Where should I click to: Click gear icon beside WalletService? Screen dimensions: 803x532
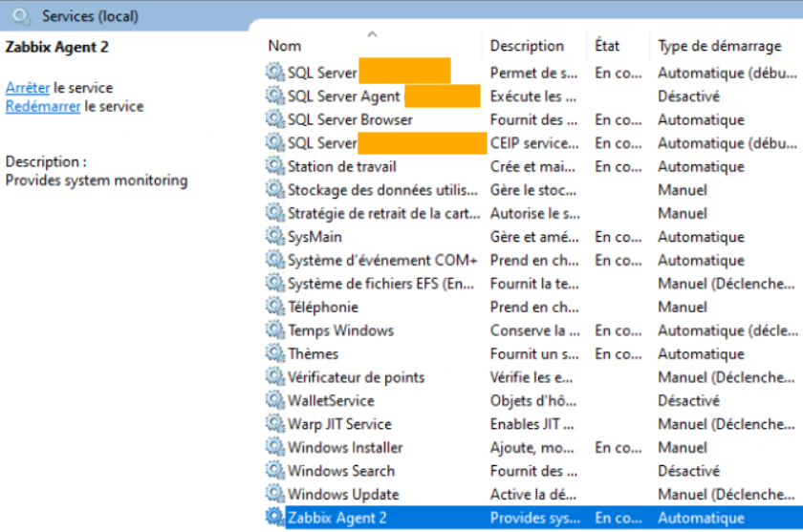point(275,400)
